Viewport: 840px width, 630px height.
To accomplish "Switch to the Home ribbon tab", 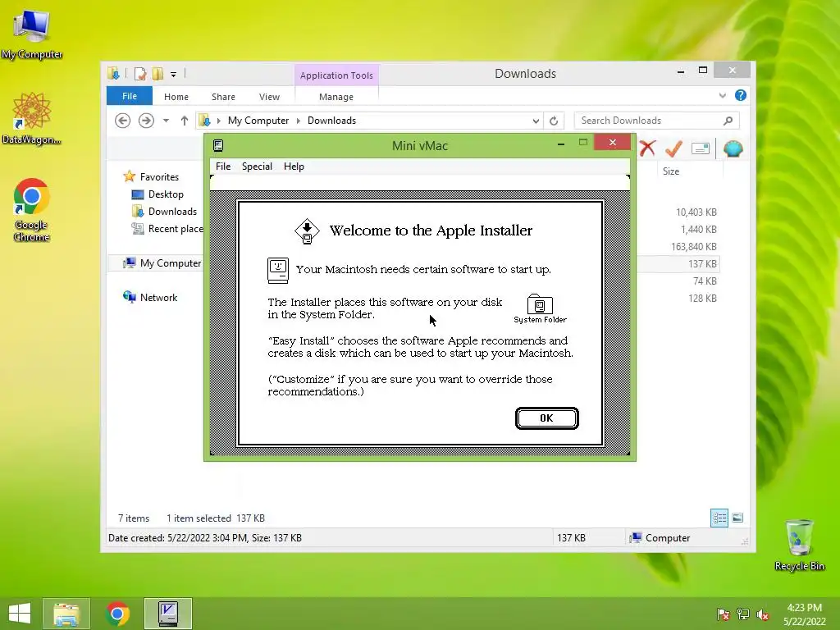I will [176, 97].
